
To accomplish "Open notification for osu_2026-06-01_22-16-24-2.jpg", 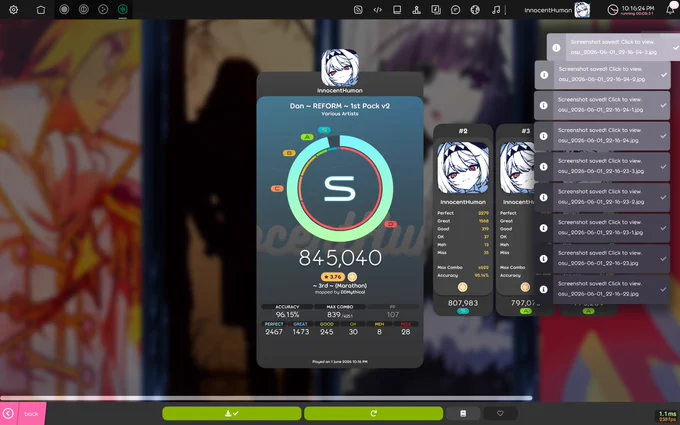I will [x=602, y=75].
